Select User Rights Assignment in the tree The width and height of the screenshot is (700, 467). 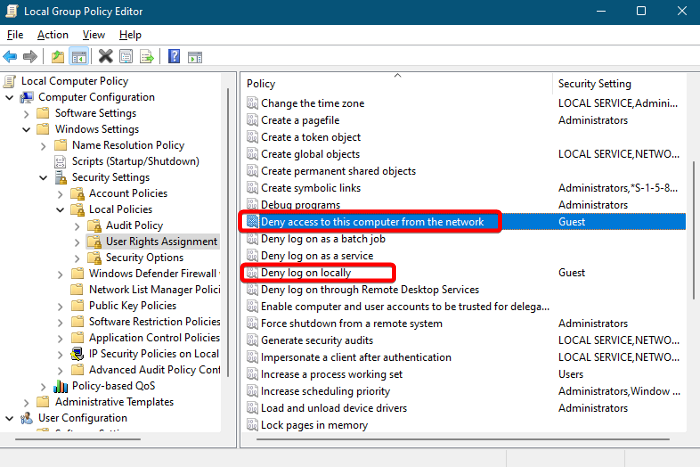tap(162, 242)
